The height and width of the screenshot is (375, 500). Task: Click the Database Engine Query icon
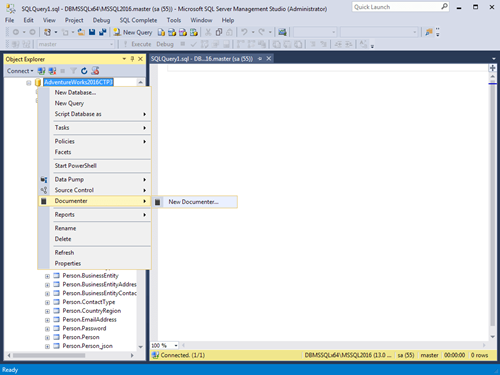(x=161, y=32)
